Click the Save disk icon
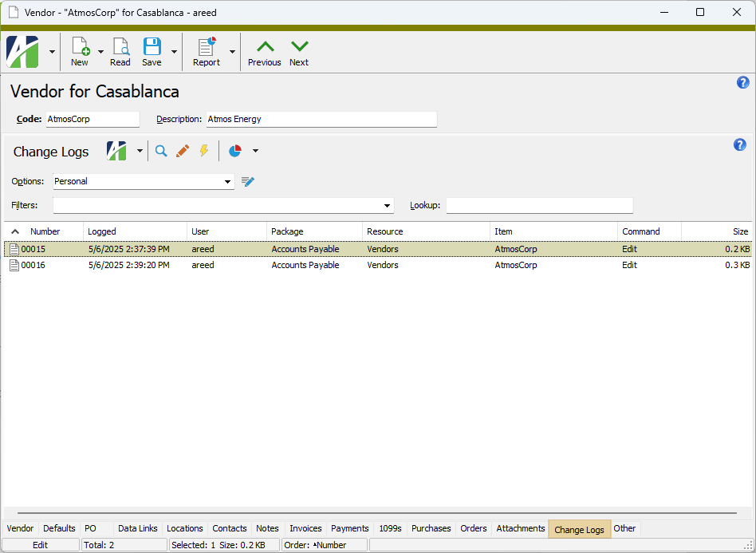This screenshot has height=553, width=756. coord(152,46)
